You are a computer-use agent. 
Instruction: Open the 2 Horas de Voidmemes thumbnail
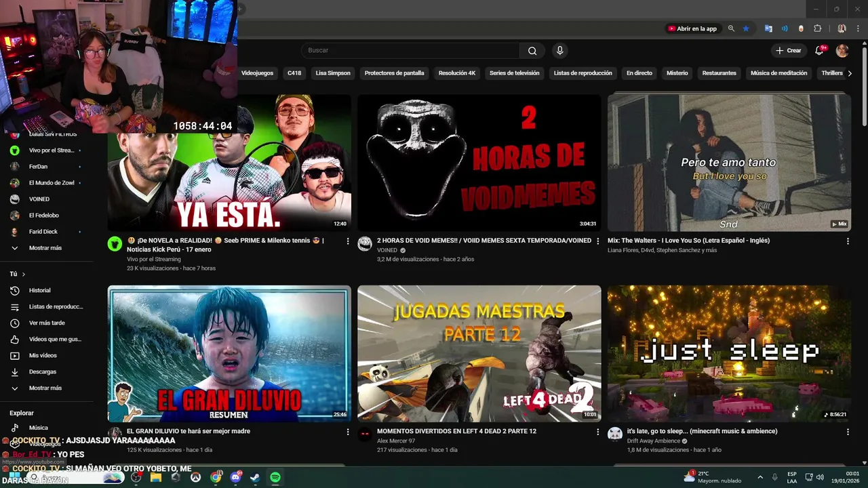pos(479,163)
